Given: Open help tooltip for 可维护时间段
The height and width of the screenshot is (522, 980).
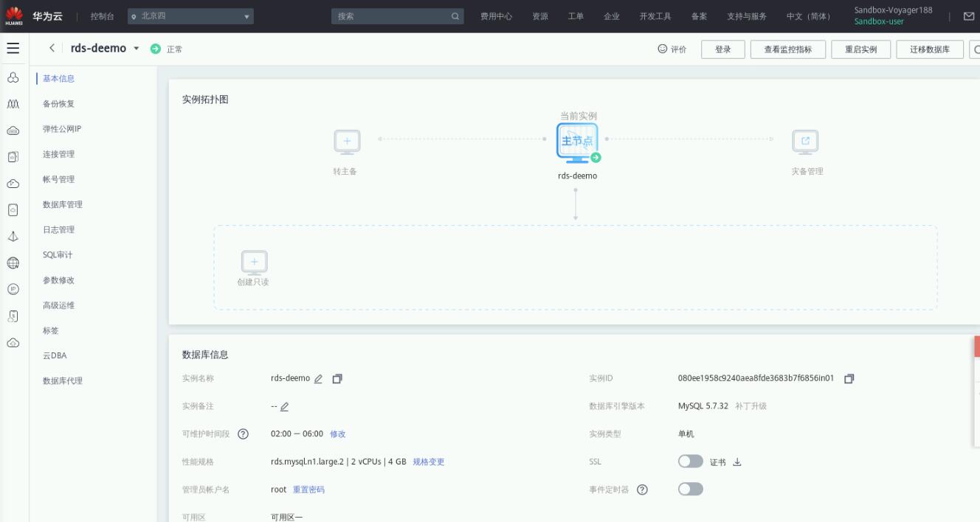Looking at the screenshot, I should coord(243,434).
